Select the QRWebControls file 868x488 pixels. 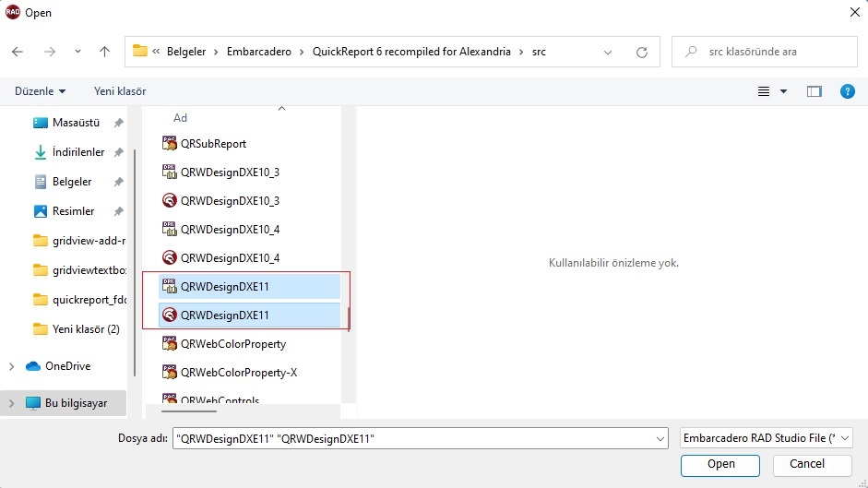point(220,399)
